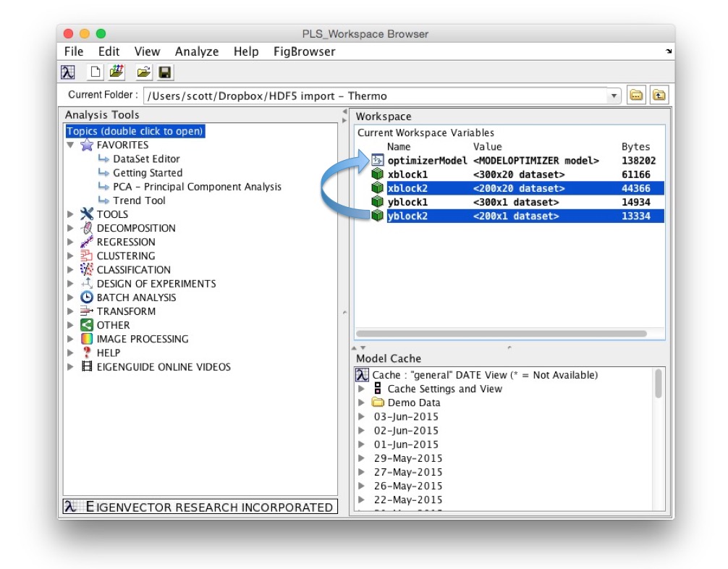
Task: Expand the 03-Jun-2015 cache entry
Action: click(x=362, y=417)
